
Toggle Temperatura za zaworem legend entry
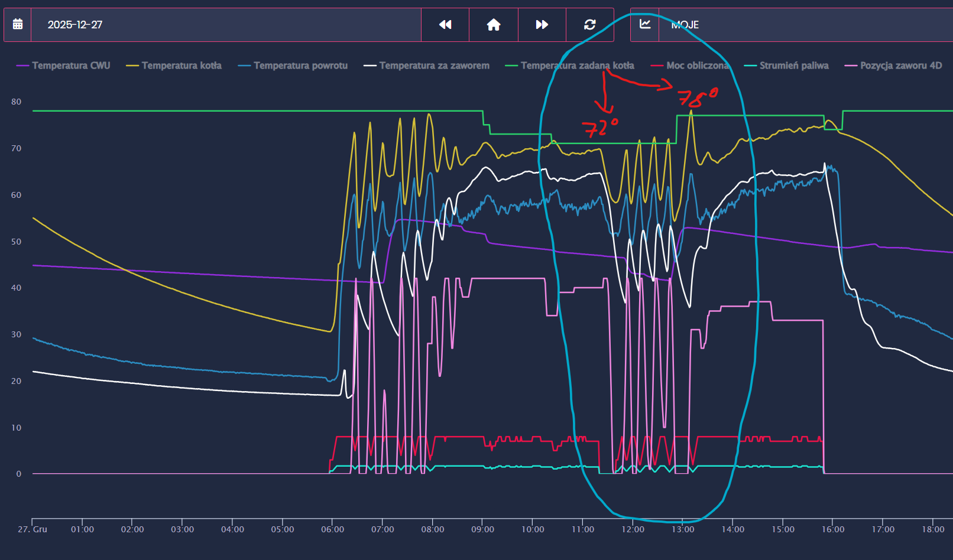coord(434,66)
